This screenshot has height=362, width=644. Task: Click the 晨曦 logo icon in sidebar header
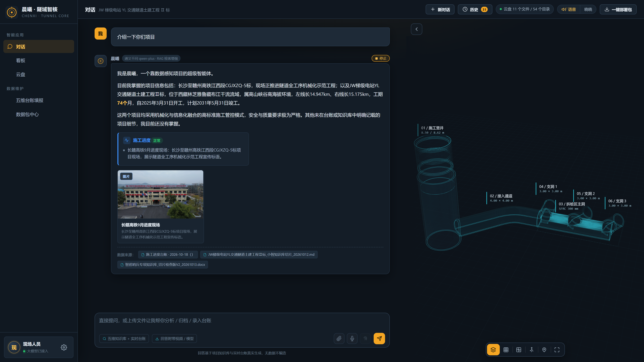point(12,12)
